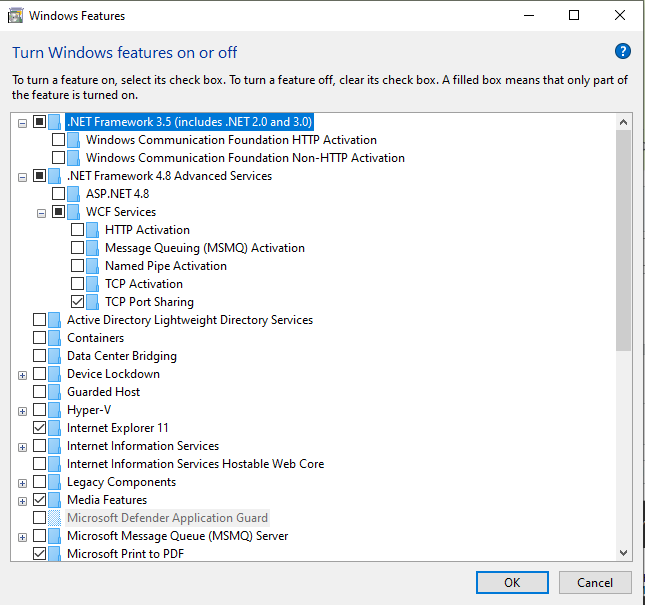645x605 pixels.
Task: Click folder icon beside TCP Port Sharing
Action: coord(93,302)
